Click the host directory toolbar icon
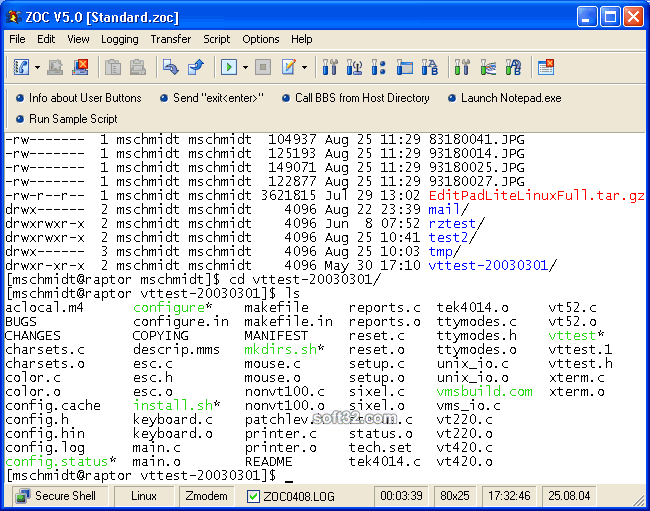The image size is (650, 511). point(20,67)
